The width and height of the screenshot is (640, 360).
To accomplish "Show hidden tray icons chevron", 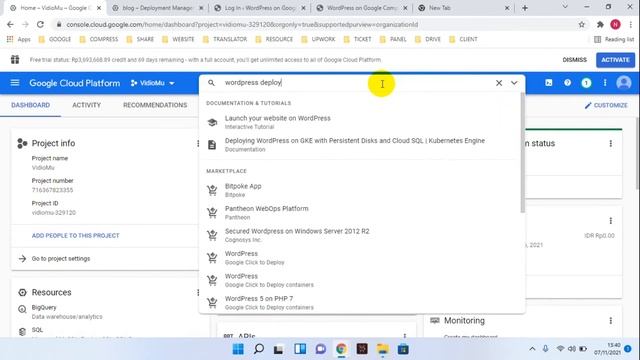I will pos(532,349).
